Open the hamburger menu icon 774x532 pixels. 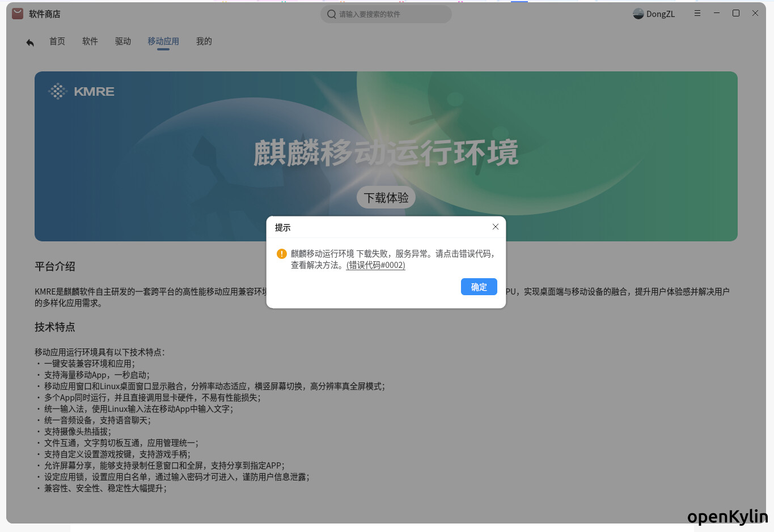pos(697,13)
